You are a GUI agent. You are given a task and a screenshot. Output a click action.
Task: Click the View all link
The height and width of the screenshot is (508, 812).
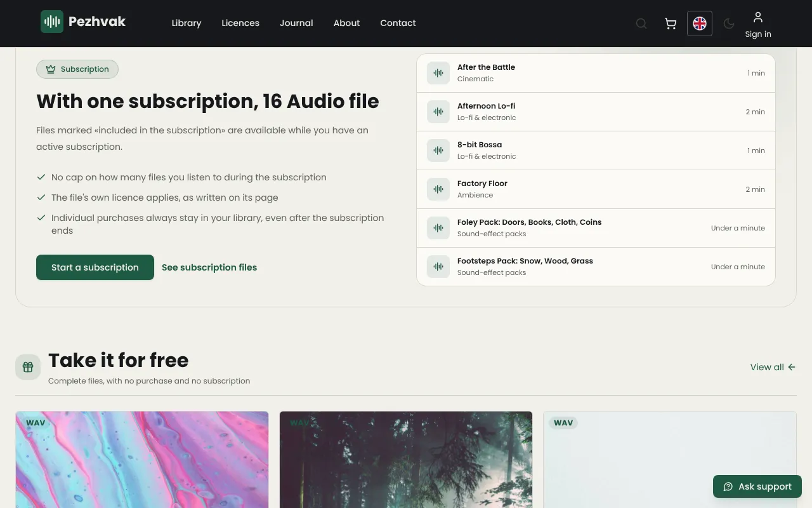click(x=773, y=367)
